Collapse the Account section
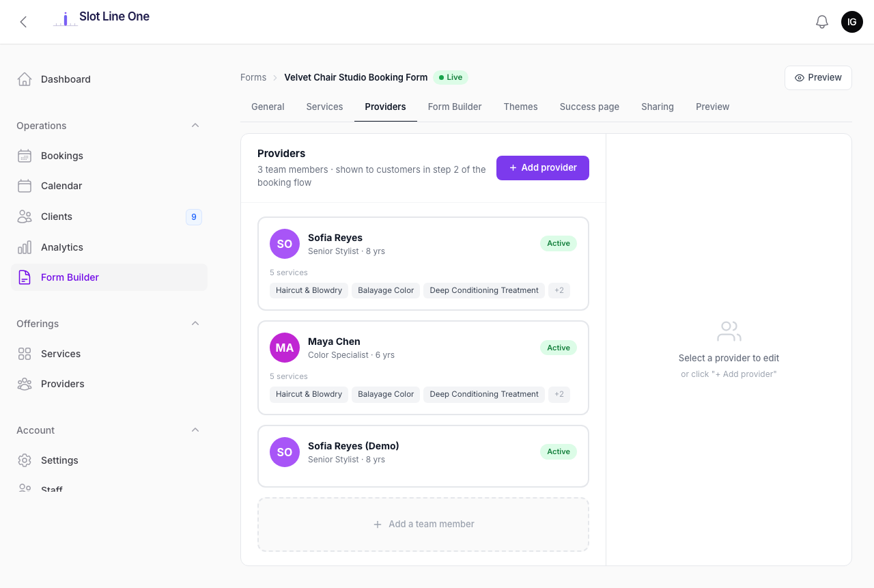Screen dimensions: 874x588 [195, 430]
